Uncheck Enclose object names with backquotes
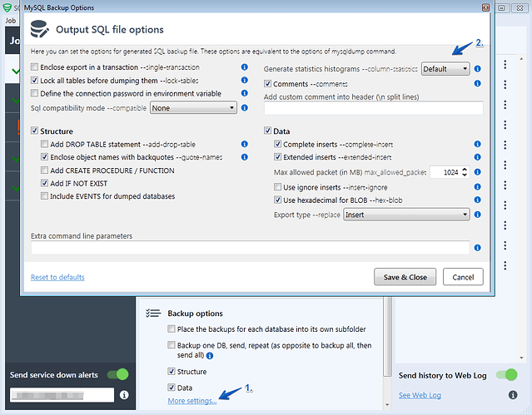This screenshot has width=532, height=415. [44, 157]
